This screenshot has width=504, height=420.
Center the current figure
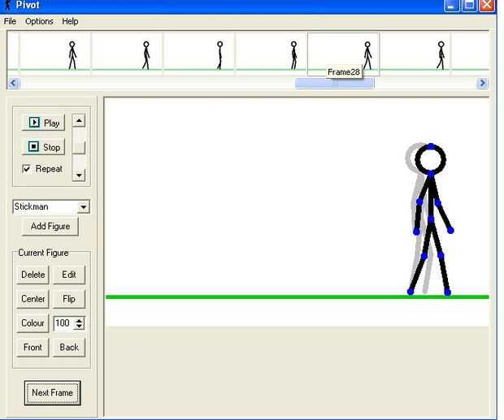[33, 299]
